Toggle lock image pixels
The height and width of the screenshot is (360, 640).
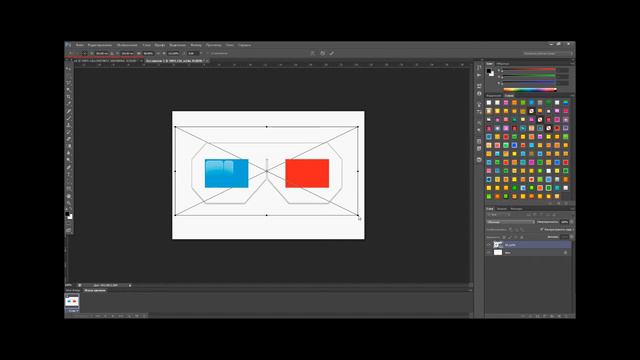(510, 237)
